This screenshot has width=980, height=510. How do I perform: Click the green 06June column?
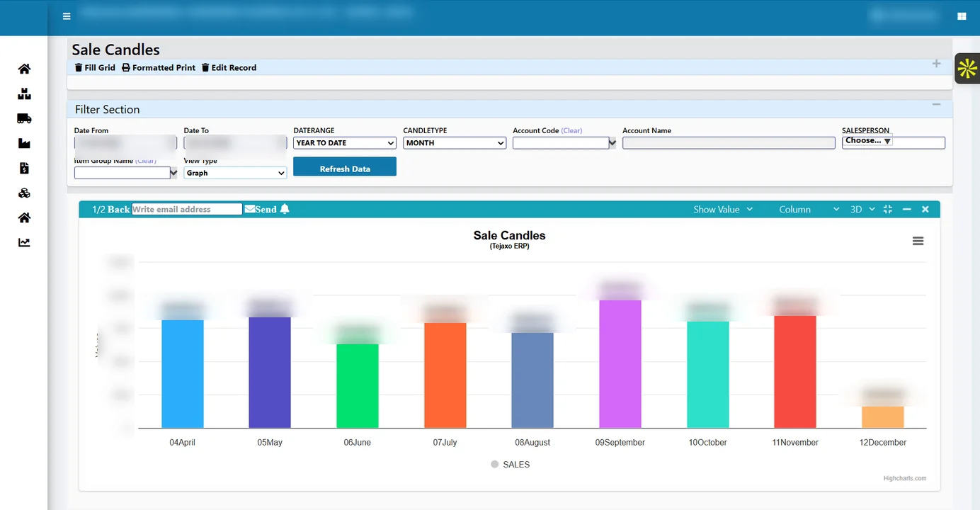(x=358, y=386)
